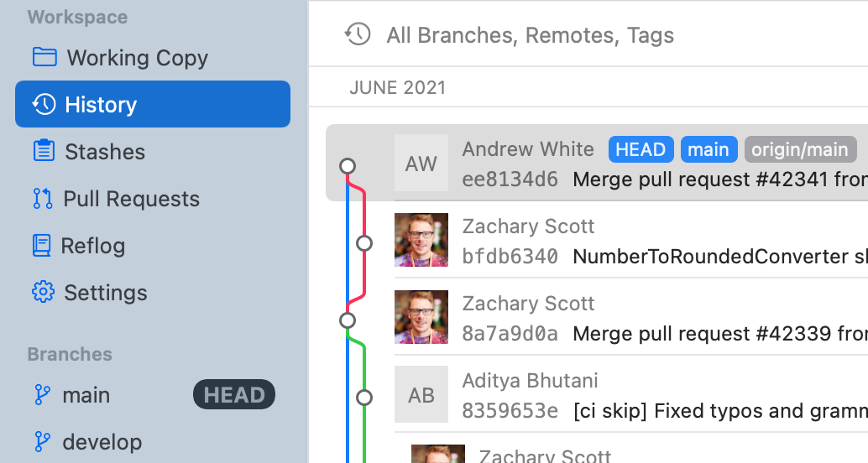Click the AB avatar placeholder

click(421, 394)
